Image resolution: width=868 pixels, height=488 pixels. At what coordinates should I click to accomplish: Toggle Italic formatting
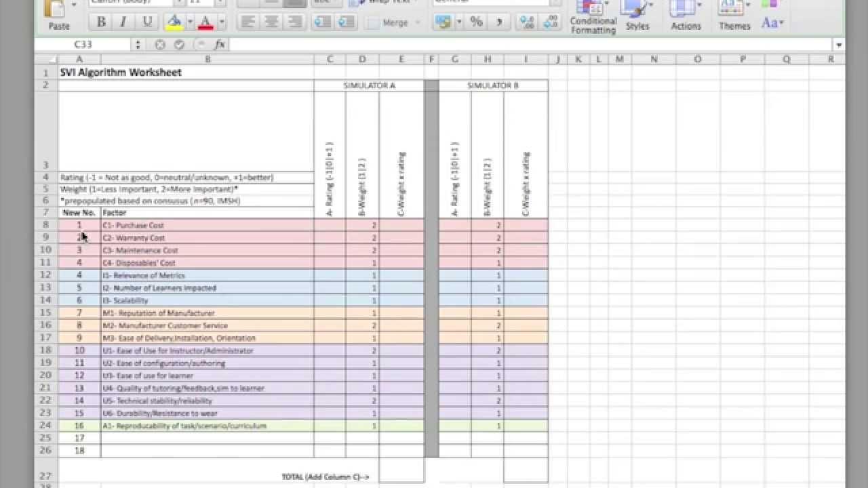tap(123, 22)
